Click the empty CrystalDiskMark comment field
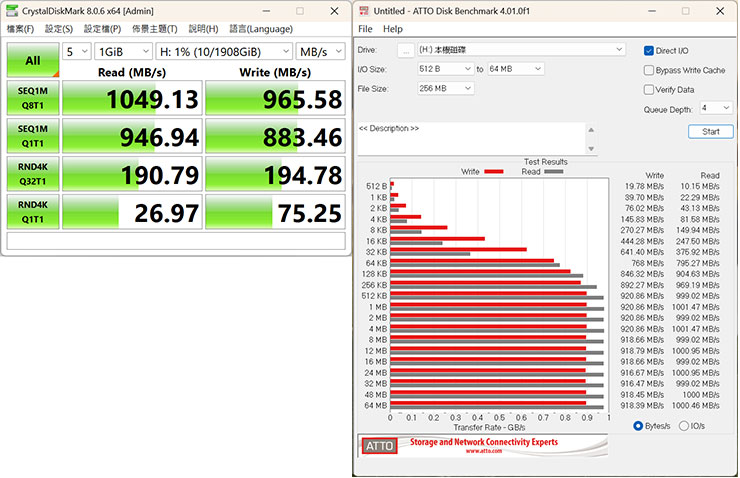The width and height of the screenshot is (740, 478). 176,241
